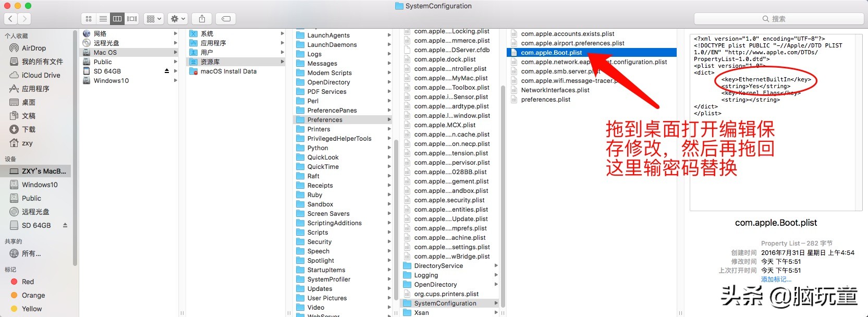Select Mac OS volume in first column
This screenshot has width=868, height=317.
point(129,52)
